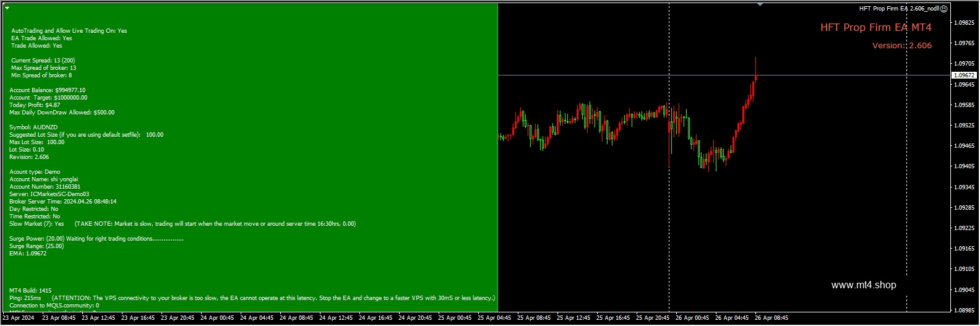Click 'Account Name: shi yonglai' line
Viewport: 980px width, 326px height.
pyautogui.click(x=44, y=179)
